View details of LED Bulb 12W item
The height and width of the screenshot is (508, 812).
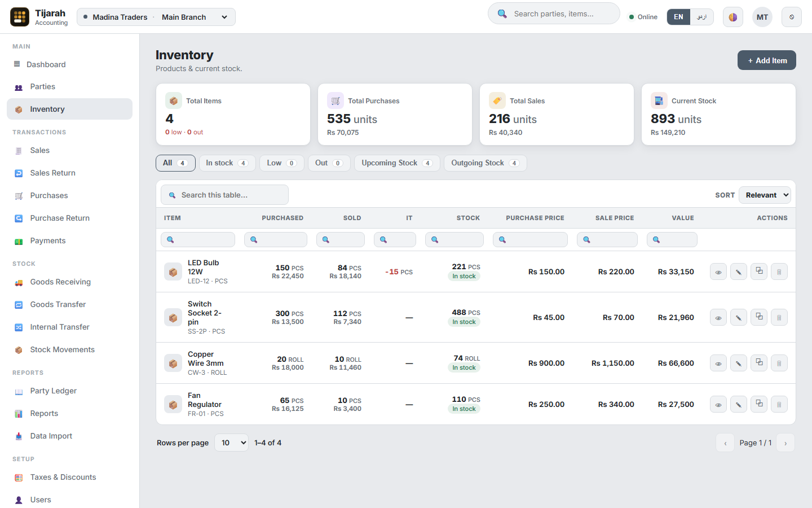tap(718, 271)
